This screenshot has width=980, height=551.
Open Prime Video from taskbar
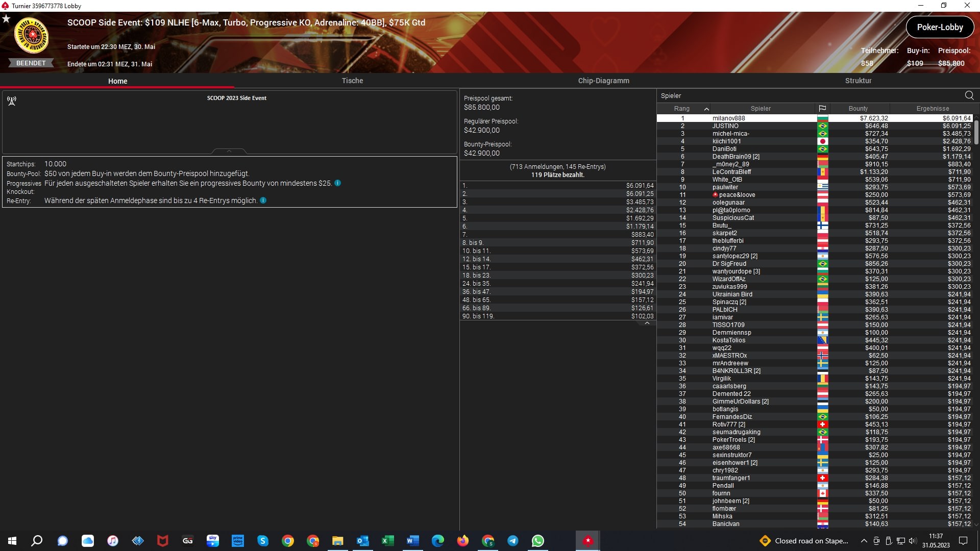238,541
